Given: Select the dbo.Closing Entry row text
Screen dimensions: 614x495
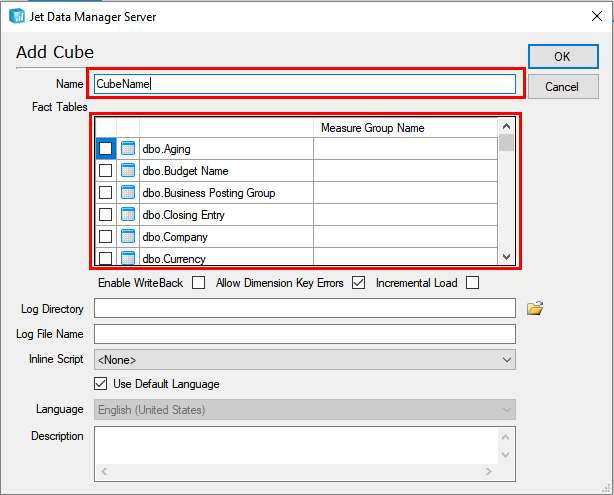Looking at the screenshot, I should 183,215.
